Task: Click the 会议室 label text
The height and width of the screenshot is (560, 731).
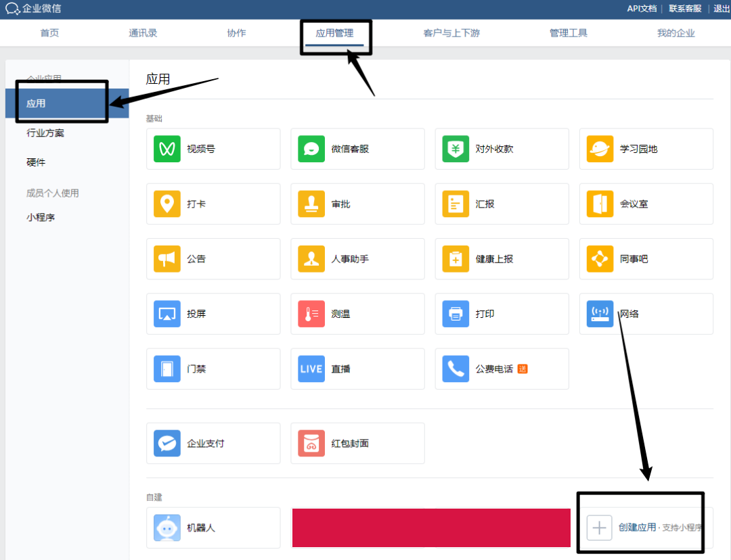Action: click(634, 204)
